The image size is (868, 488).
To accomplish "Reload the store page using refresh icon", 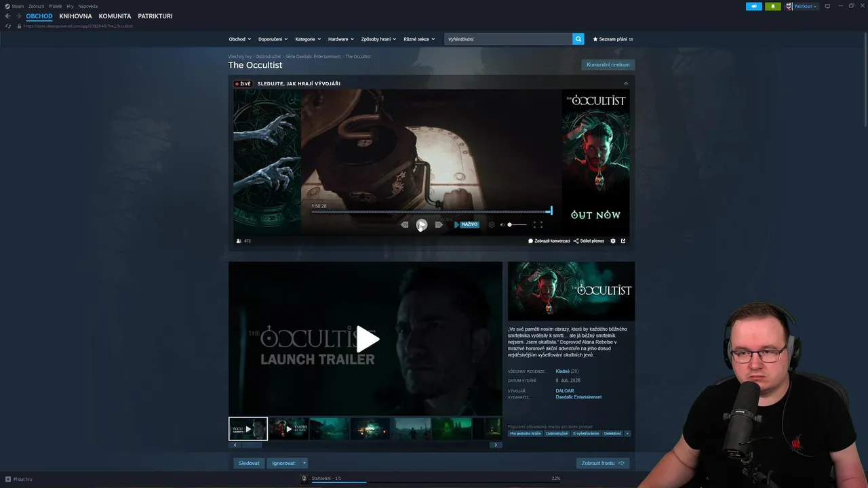I will pos(8,26).
